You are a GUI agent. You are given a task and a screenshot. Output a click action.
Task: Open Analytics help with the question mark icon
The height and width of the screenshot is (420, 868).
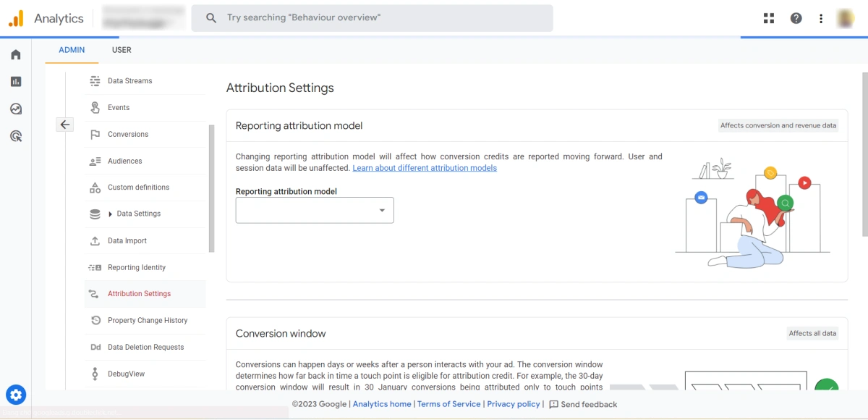coord(796,17)
